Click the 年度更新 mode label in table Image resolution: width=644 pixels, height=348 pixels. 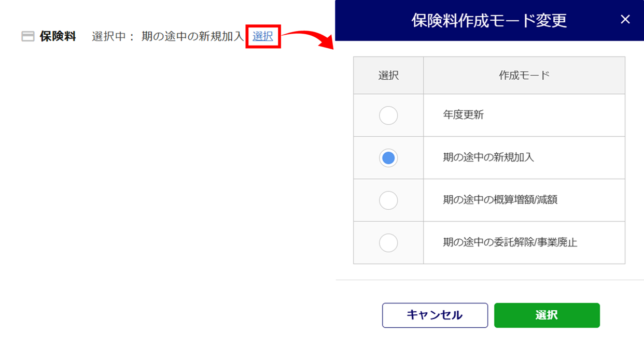(x=464, y=115)
